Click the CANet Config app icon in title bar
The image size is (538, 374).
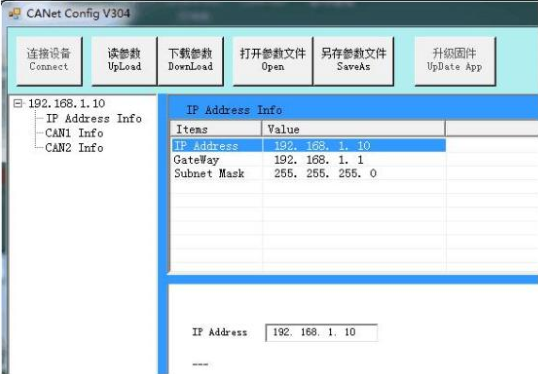[x=14, y=13]
